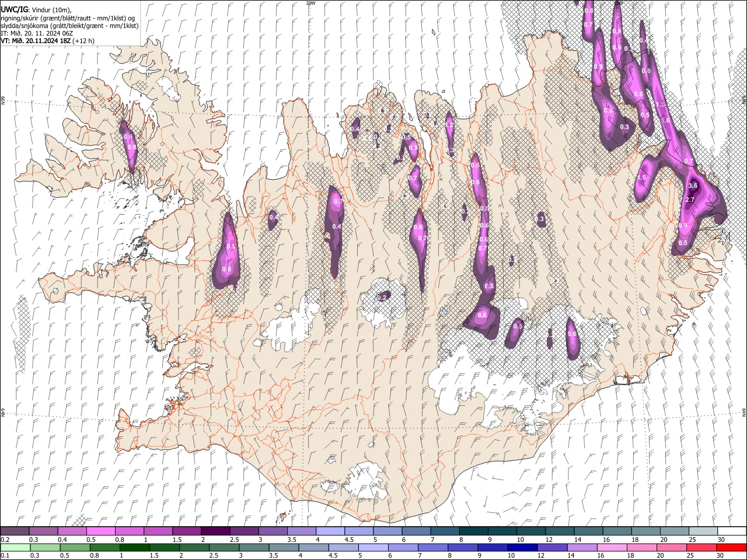The height and width of the screenshot is (560, 747).
Task: Select the dark teal top legend swatch between 8 and 9
Action: 473,531
